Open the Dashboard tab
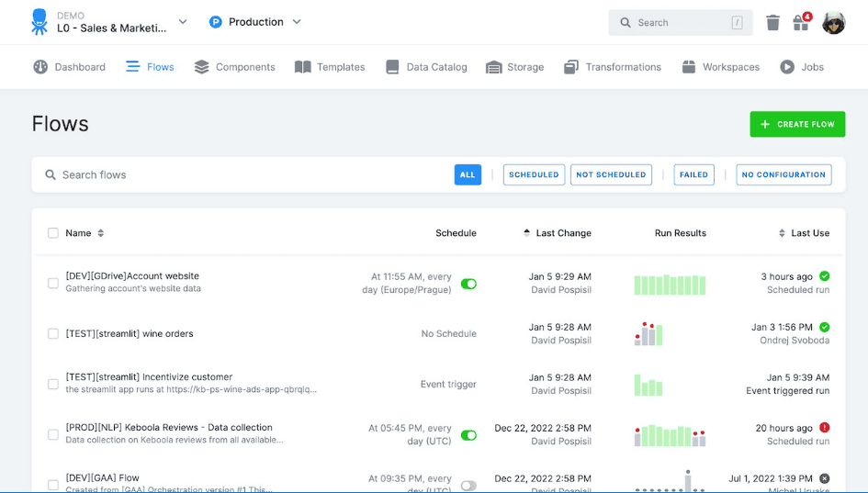The width and height of the screenshot is (868, 493). (x=69, y=67)
